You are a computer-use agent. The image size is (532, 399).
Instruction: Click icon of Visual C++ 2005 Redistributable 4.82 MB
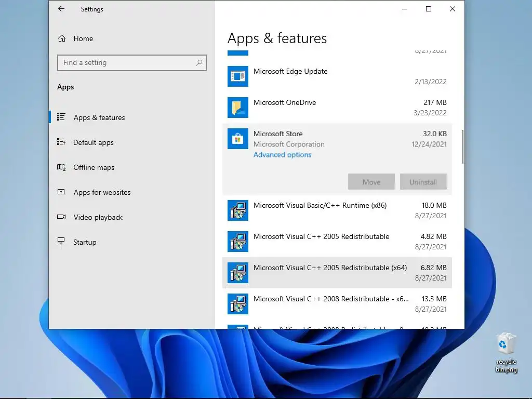[x=238, y=242]
